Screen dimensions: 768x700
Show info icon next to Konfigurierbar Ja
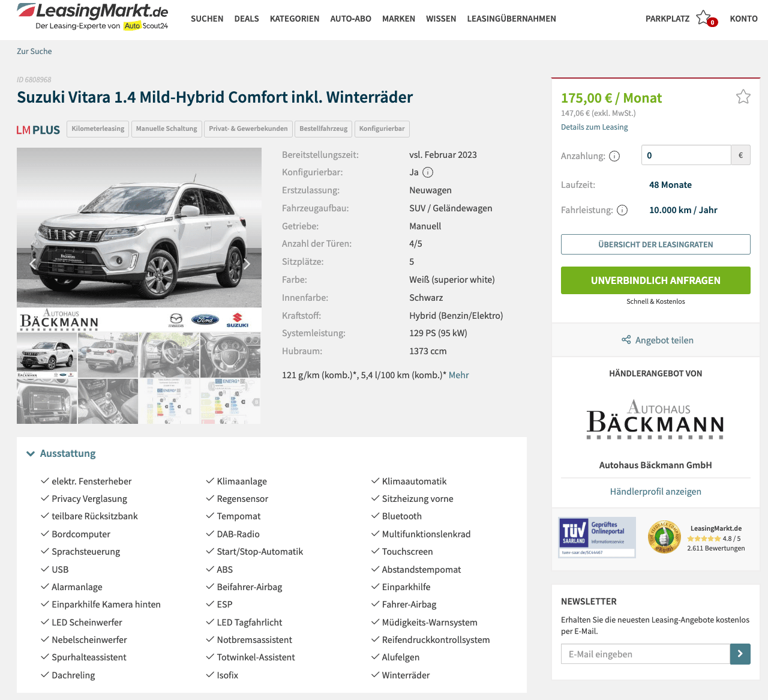[428, 172]
